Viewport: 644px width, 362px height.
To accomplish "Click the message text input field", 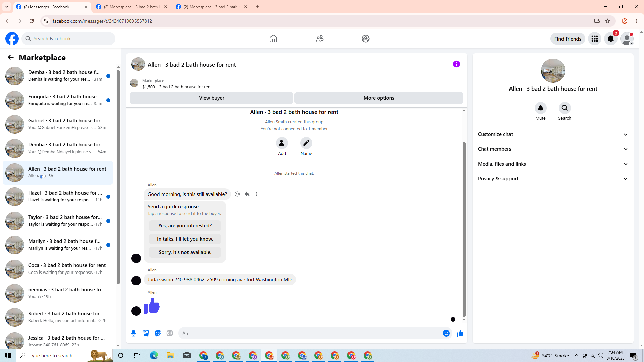I will click(309, 333).
